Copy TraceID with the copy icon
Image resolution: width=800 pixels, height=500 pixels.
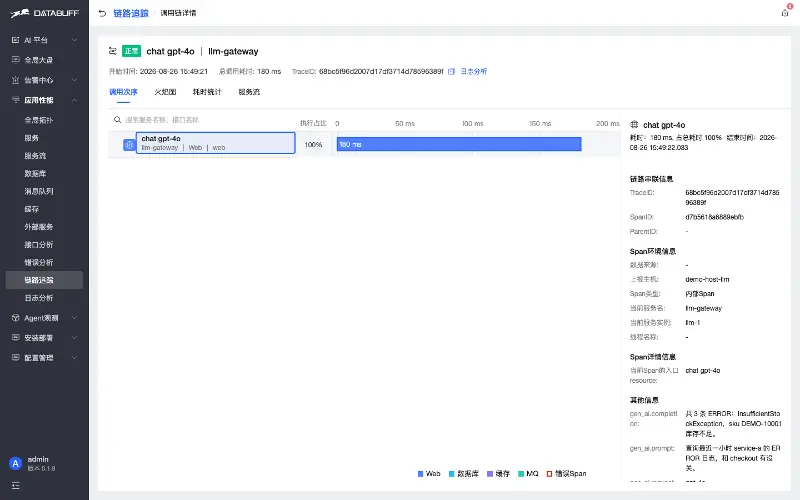[451, 71]
